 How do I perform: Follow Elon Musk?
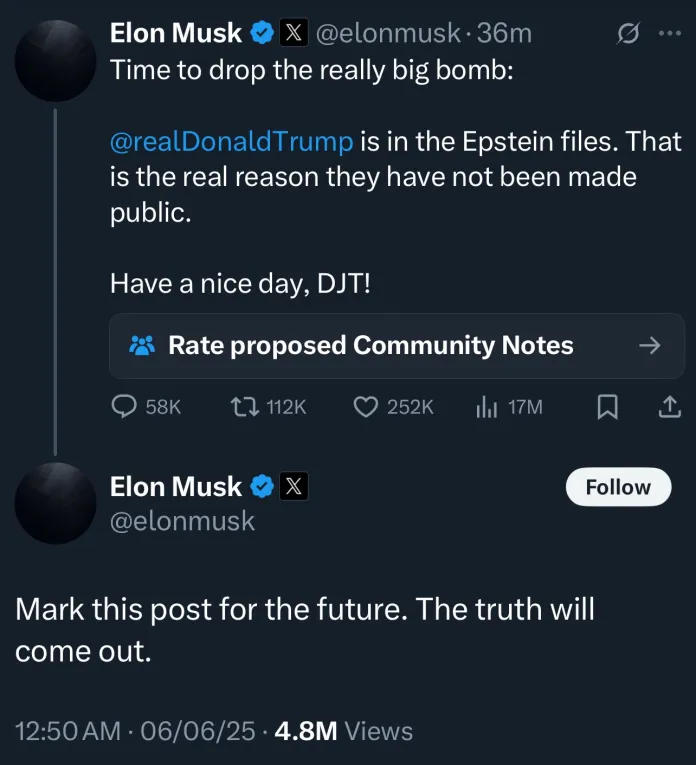(618, 487)
